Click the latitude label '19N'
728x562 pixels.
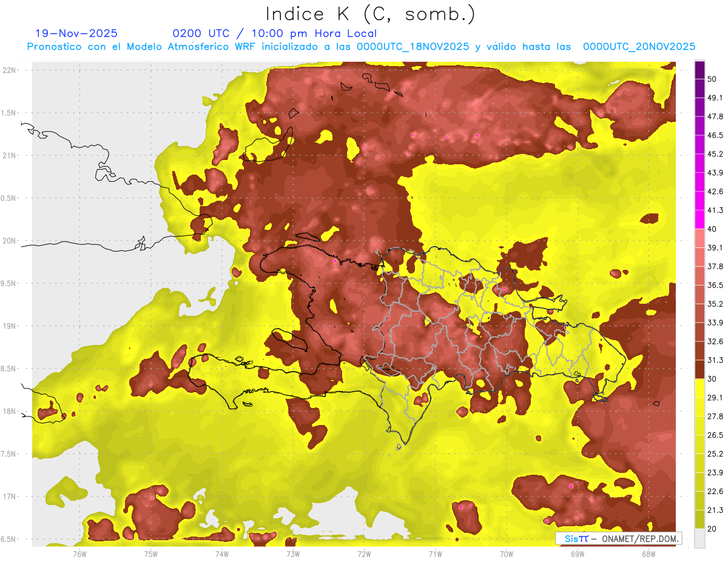pyautogui.click(x=9, y=326)
